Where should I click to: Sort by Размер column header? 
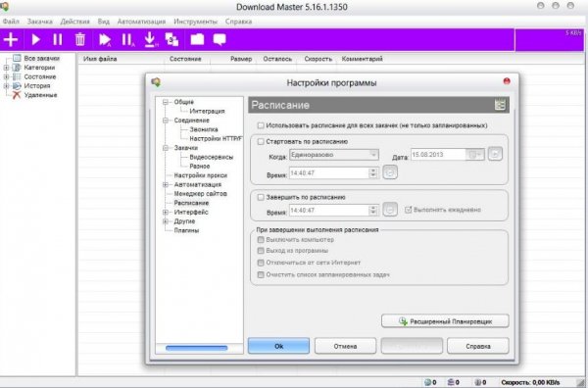point(241,59)
